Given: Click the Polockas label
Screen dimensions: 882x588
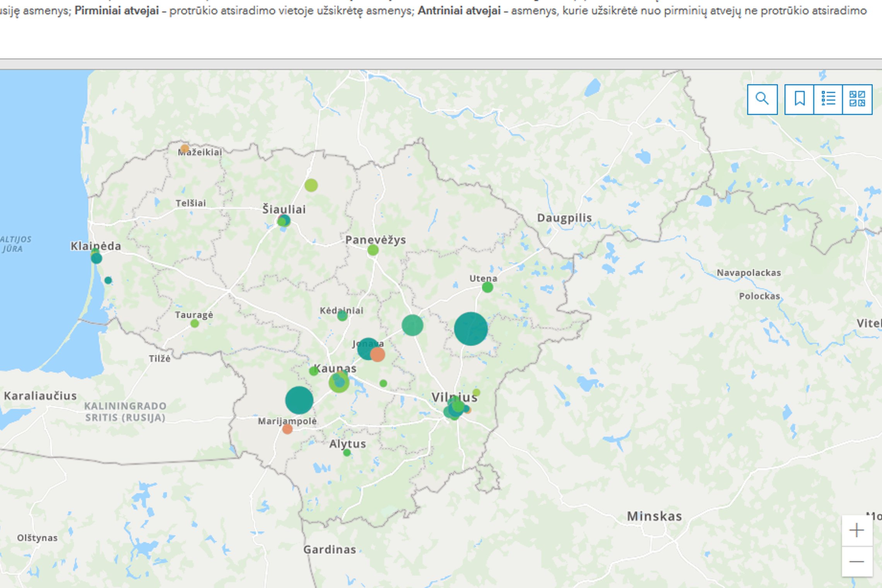Looking at the screenshot, I should [x=759, y=296].
